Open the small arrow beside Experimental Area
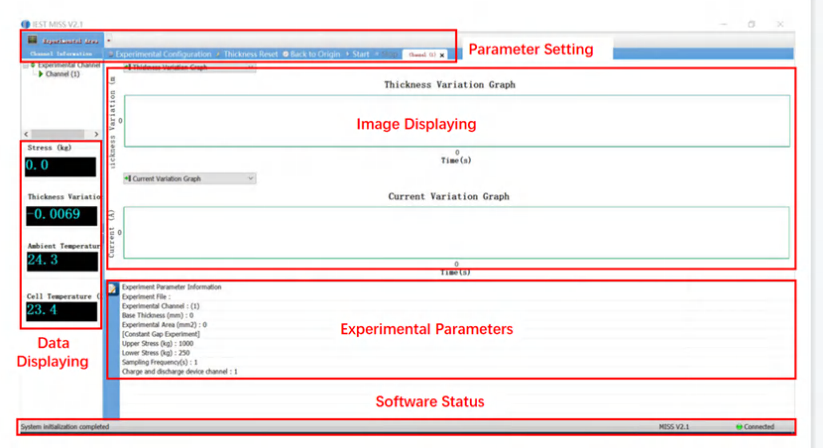The image size is (823, 448). pyautogui.click(x=107, y=40)
